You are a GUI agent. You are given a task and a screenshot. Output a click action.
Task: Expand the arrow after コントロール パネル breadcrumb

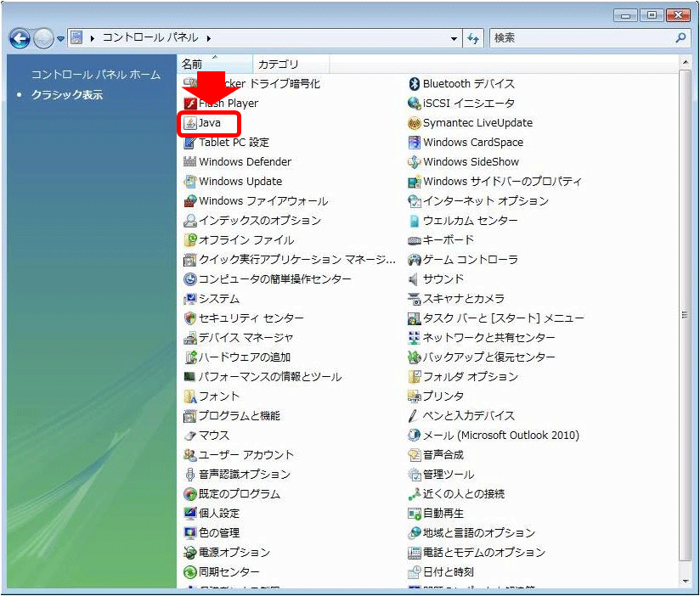click(208, 38)
